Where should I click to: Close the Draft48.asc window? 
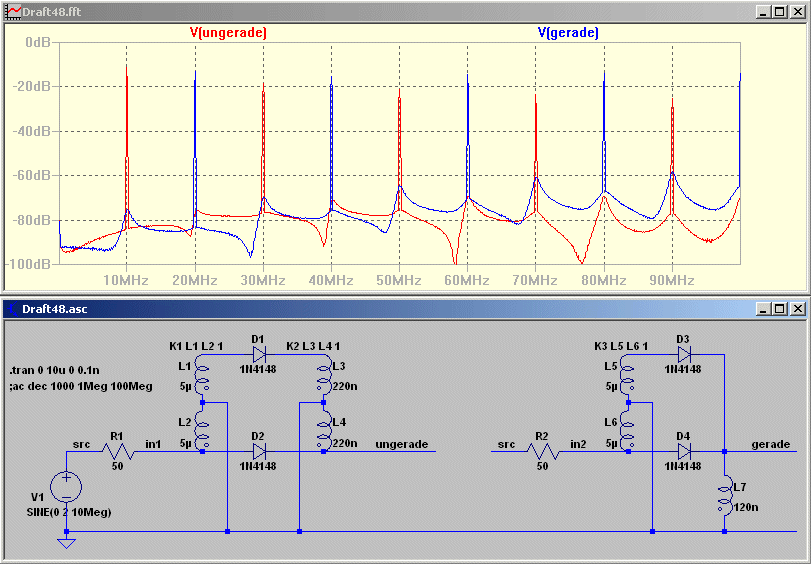pos(798,309)
